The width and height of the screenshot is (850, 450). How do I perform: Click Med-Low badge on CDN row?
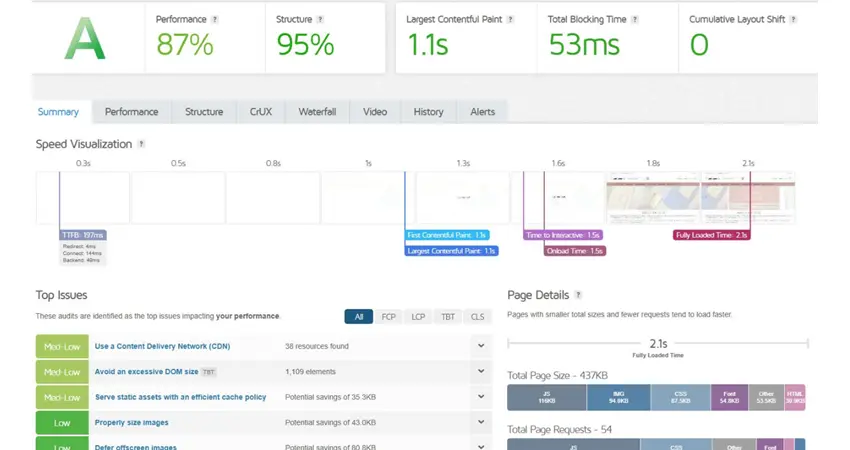point(62,346)
